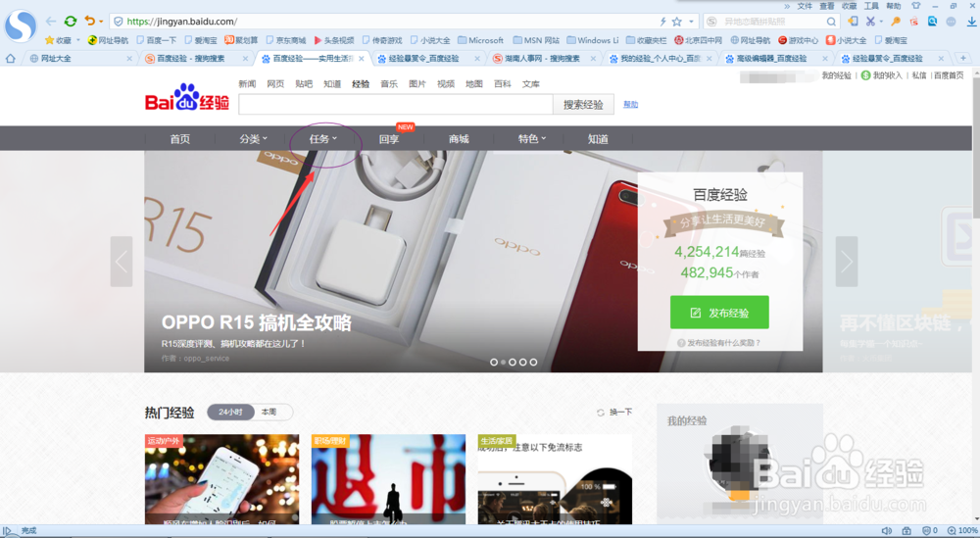Open the 百科 link above the search box
Image resolution: width=980 pixels, height=538 pixels.
(503, 83)
